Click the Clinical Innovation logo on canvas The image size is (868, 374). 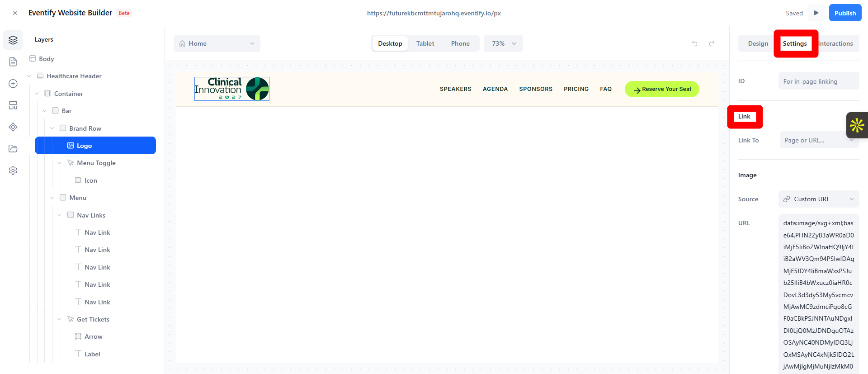pyautogui.click(x=232, y=89)
